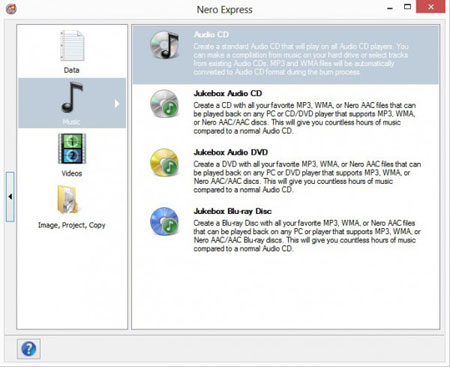
Task: Select the Jukebox Blu-ray Disc title
Action: pos(233,211)
